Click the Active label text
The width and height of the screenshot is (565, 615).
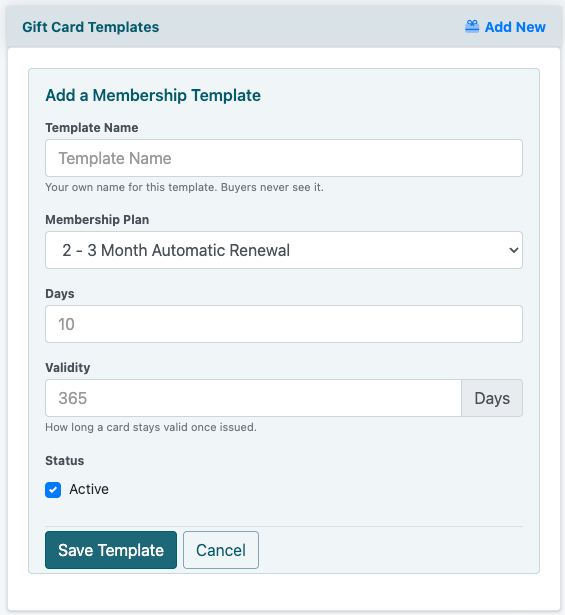coord(89,489)
